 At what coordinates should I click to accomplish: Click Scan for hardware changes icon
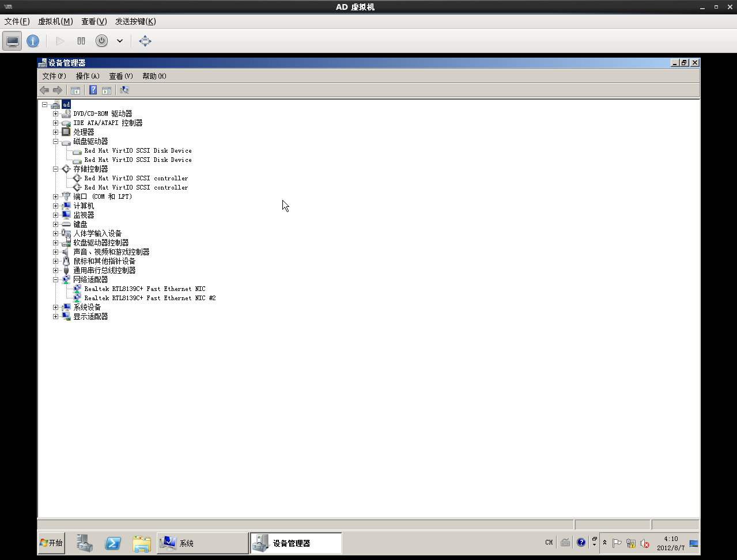pos(124,90)
